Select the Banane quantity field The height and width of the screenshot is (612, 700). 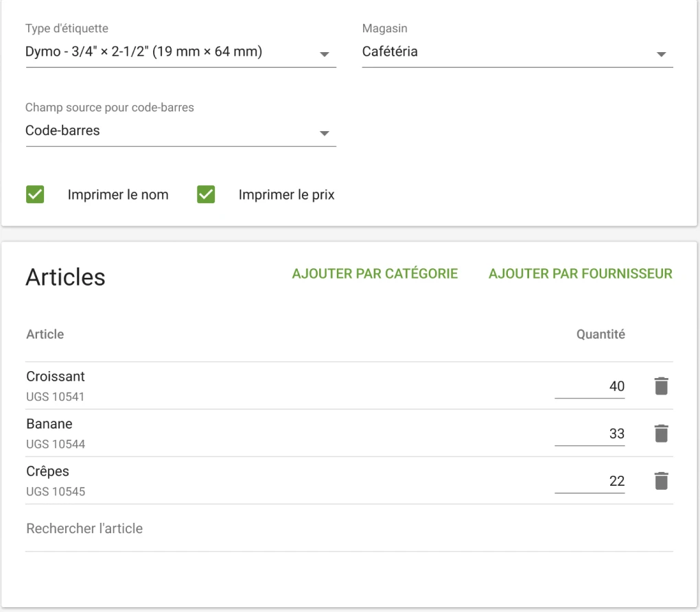(x=590, y=434)
